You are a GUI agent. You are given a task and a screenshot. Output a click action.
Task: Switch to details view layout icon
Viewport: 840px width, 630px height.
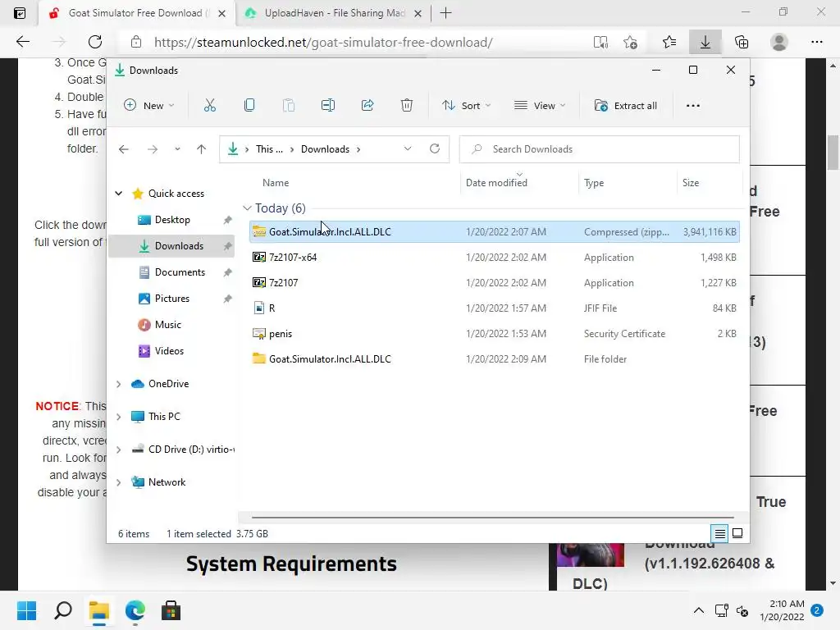tap(719, 533)
